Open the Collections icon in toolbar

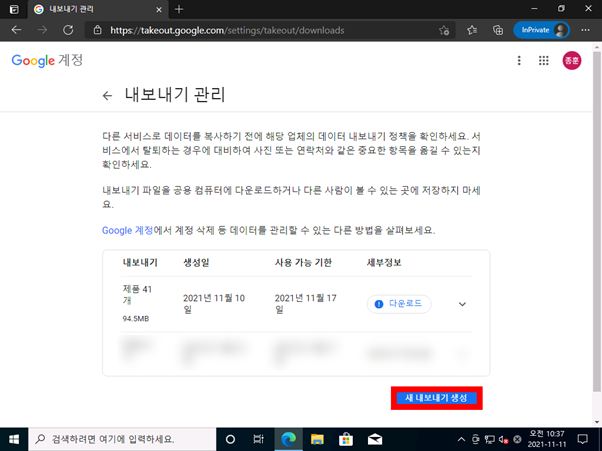(x=498, y=30)
